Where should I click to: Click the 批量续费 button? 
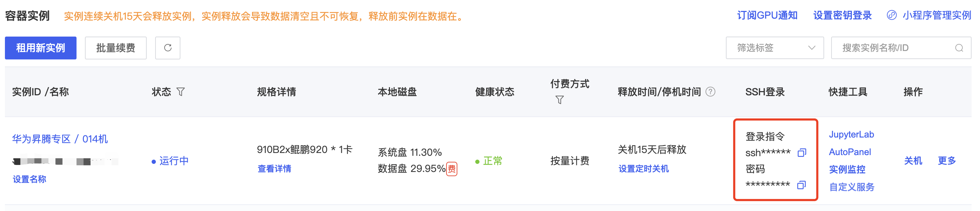tap(115, 48)
